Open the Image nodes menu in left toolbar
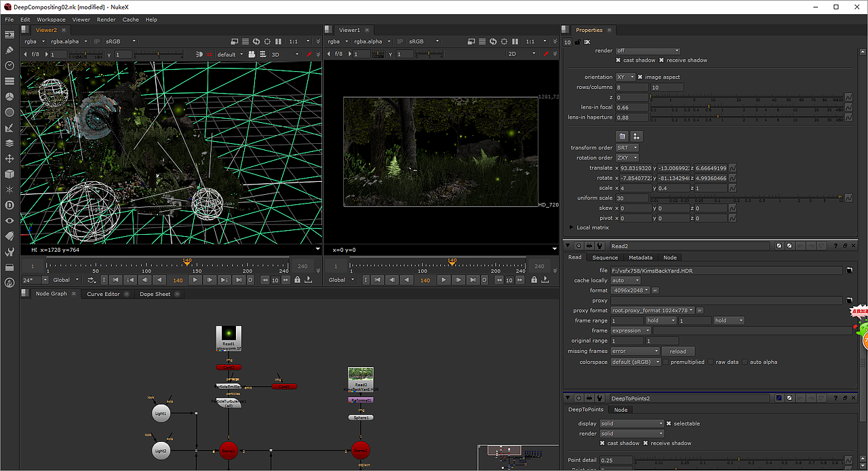The height and width of the screenshot is (471, 868). (9, 35)
